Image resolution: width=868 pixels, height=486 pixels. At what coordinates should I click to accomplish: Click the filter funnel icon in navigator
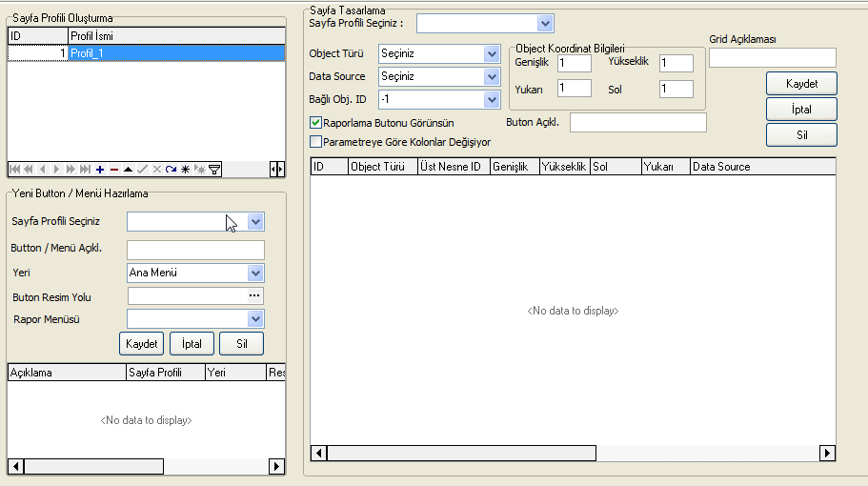[215, 170]
